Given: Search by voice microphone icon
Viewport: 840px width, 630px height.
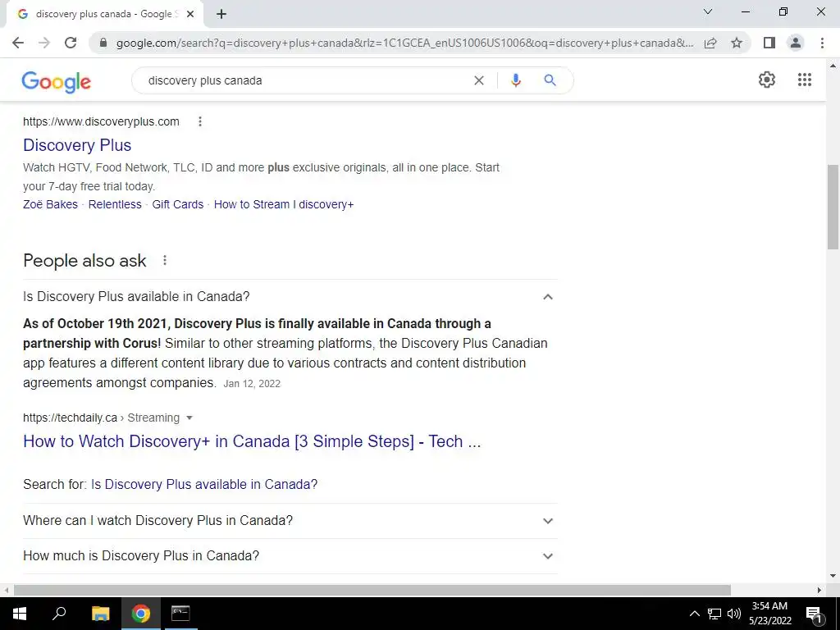Looking at the screenshot, I should click(x=515, y=80).
